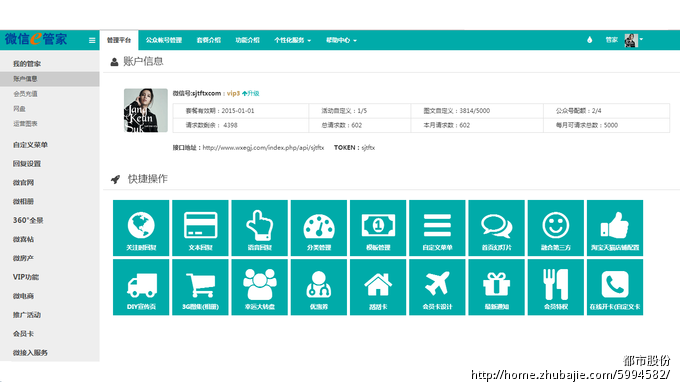Open the interface address URL link

pos(263,147)
